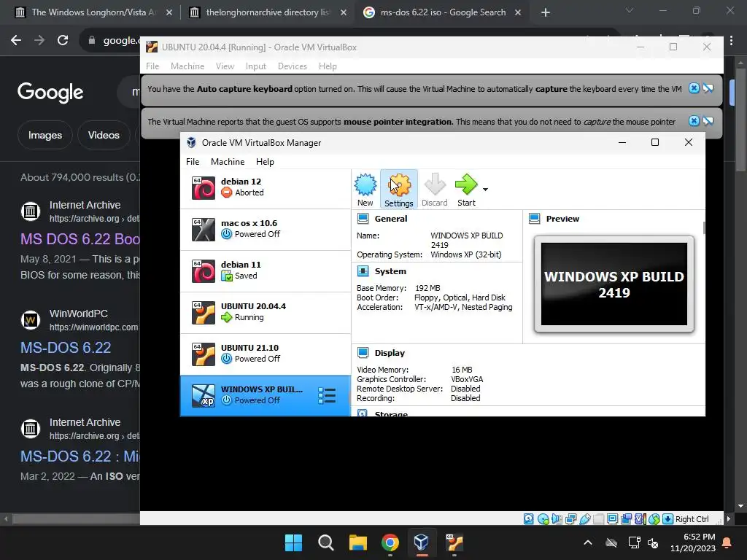Viewport: 747px width, 560px height.
Task: Open View menu of UBUNTU VM window
Action: 225,66
